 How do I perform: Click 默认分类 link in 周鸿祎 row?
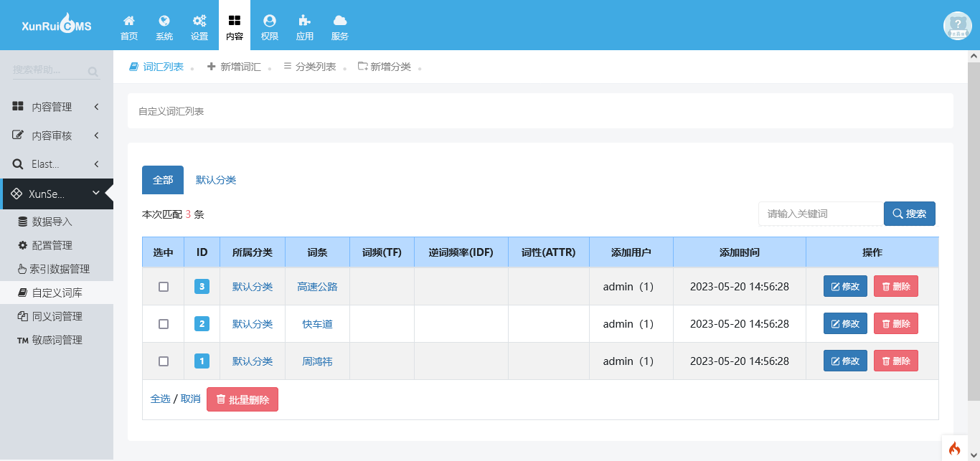point(253,361)
